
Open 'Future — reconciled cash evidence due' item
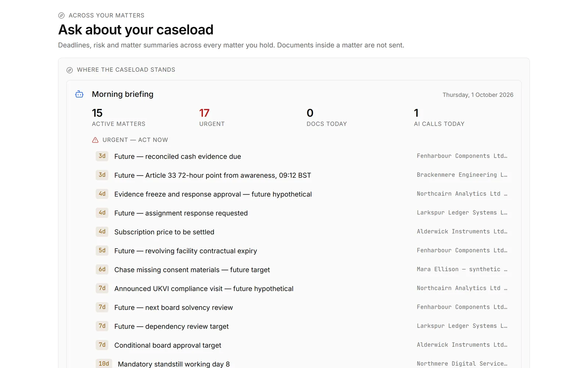(x=301, y=156)
